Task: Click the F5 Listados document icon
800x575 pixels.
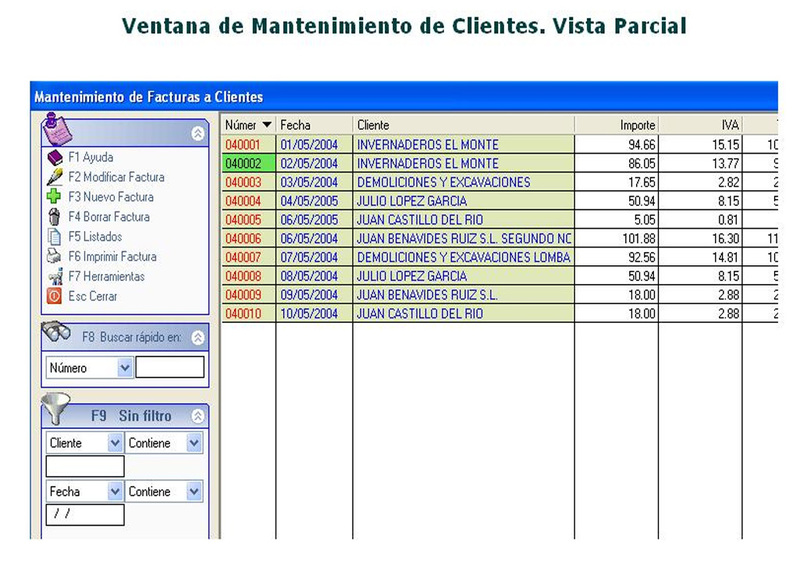Action: [54, 237]
